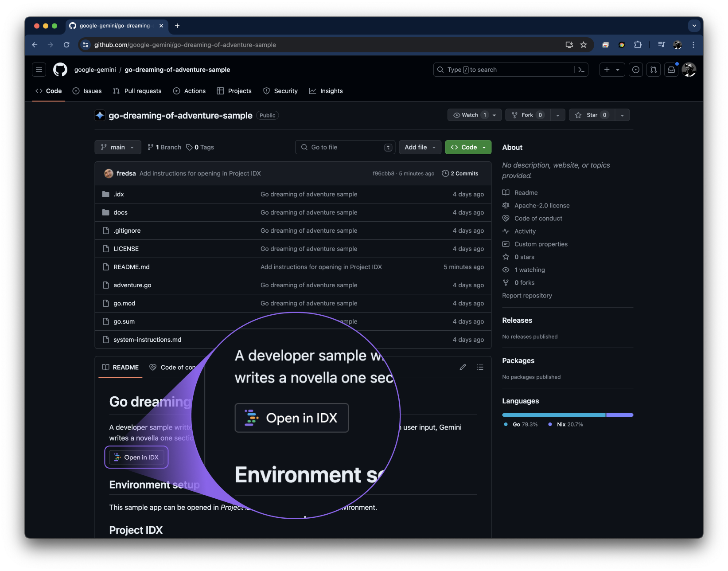Expand the Star lists dropdown arrow
Image resolution: width=728 pixels, height=571 pixels.
(622, 115)
